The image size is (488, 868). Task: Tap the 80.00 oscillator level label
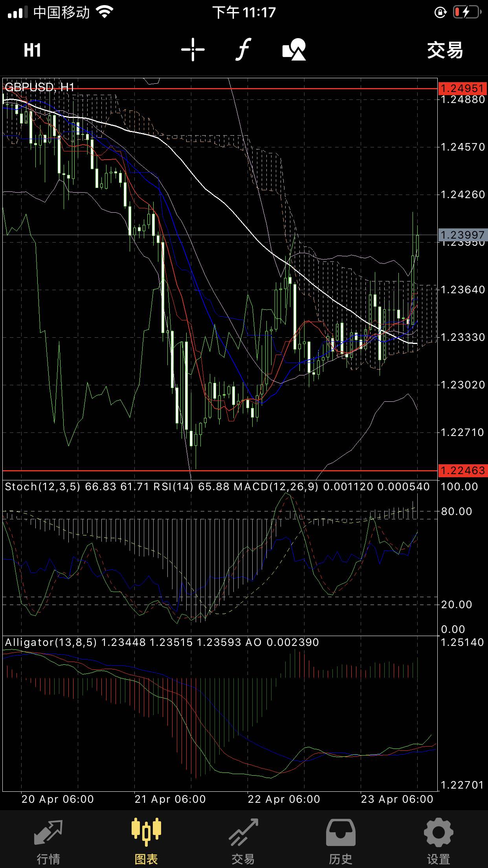[457, 511]
